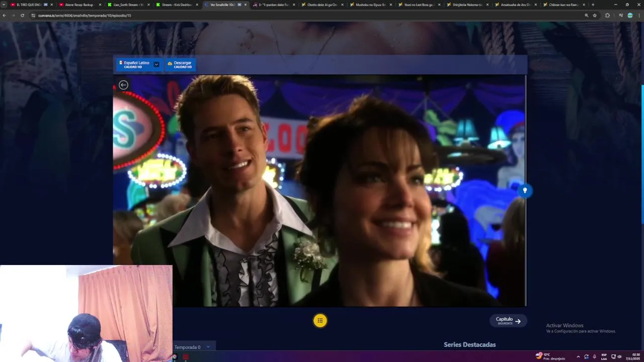Click the audio indicator on Smallville tab
The image size is (644, 362).
pos(239,5)
